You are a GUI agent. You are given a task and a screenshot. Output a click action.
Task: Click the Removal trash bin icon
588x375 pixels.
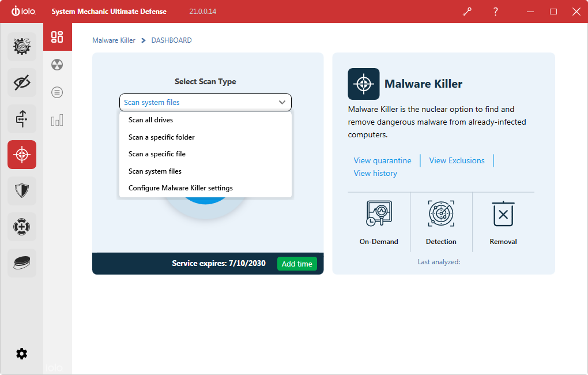click(x=503, y=214)
